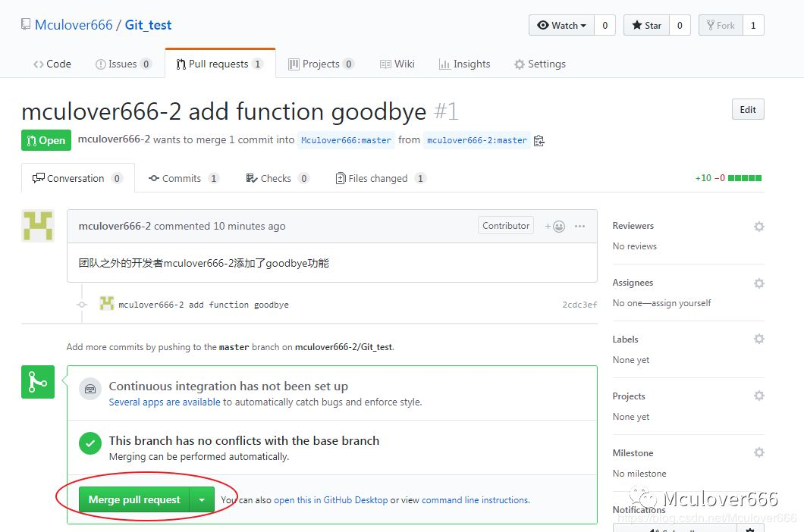Open the Commits tab
The width and height of the screenshot is (804, 532).
tap(181, 179)
